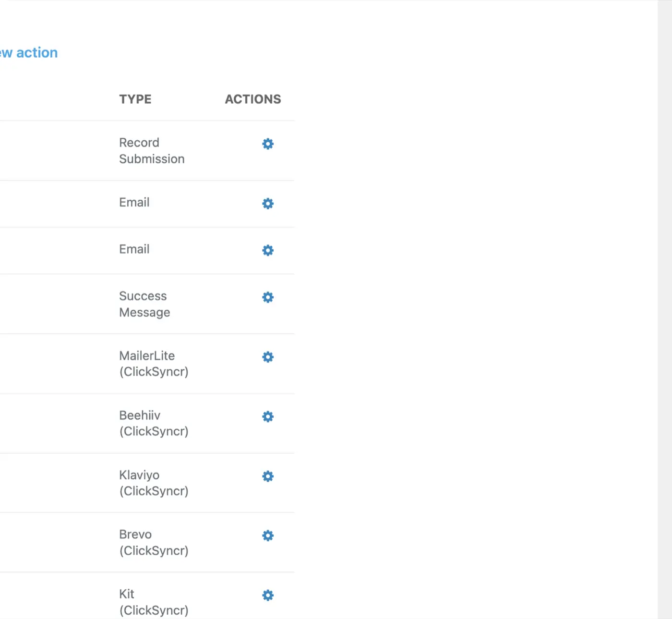The image size is (672, 619).
Task: Open gear settings for Record Submission action
Action: (268, 144)
